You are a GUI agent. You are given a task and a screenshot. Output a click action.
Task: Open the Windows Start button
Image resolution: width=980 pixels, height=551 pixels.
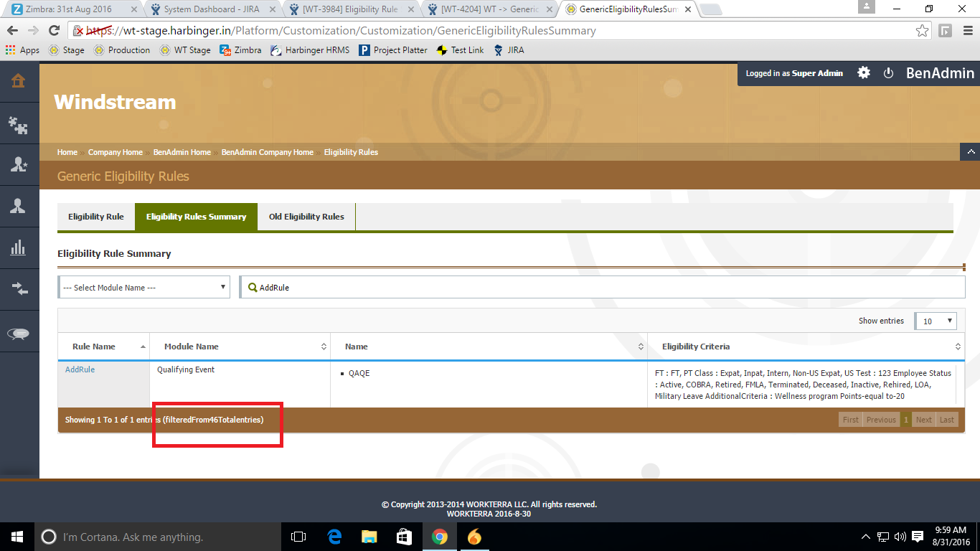click(x=17, y=537)
